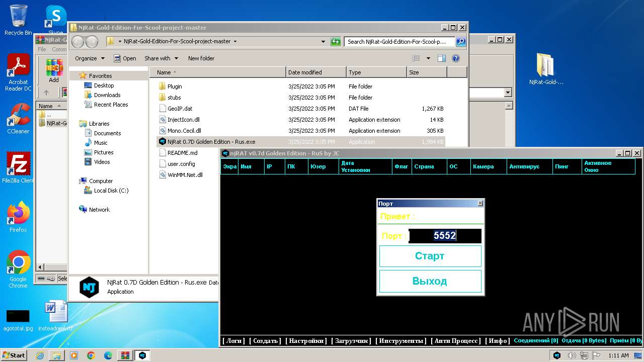Open the njRAT Инфо menu
Screen dimensions: 644x362
497,341
